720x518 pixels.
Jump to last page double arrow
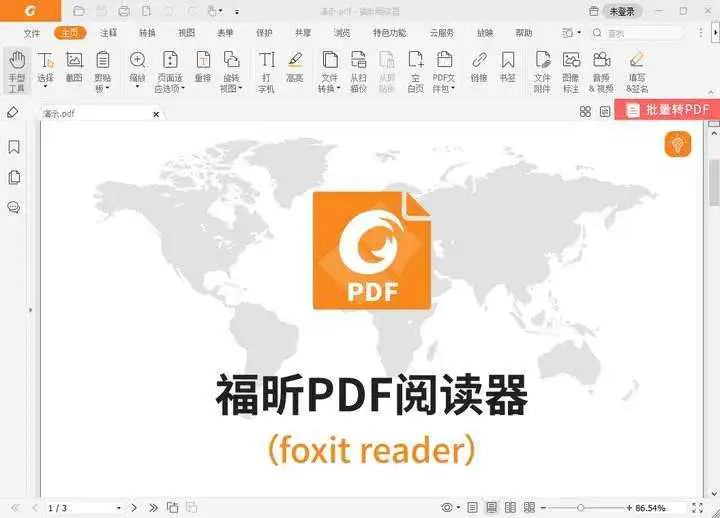click(153, 508)
